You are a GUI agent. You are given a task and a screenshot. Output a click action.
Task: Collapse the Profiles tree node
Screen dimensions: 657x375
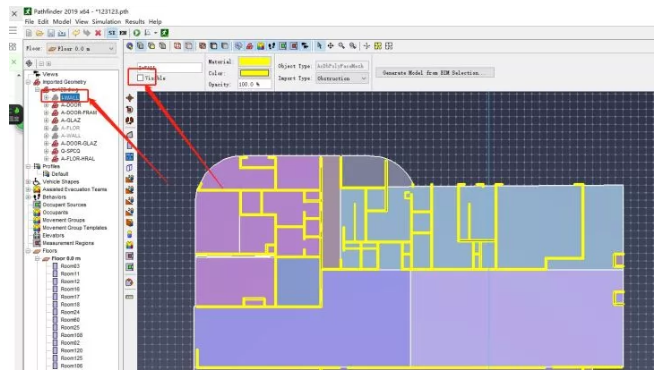coord(28,166)
